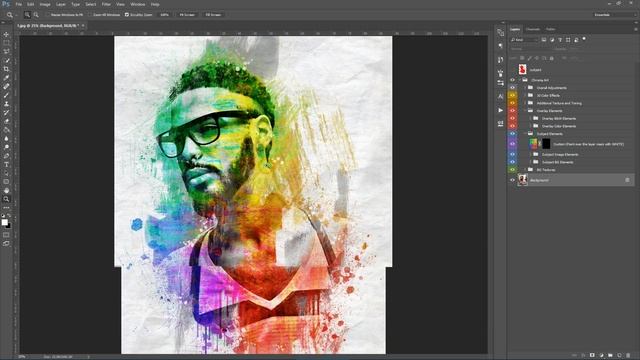Select the Magic Wand tool

coord(6,60)
